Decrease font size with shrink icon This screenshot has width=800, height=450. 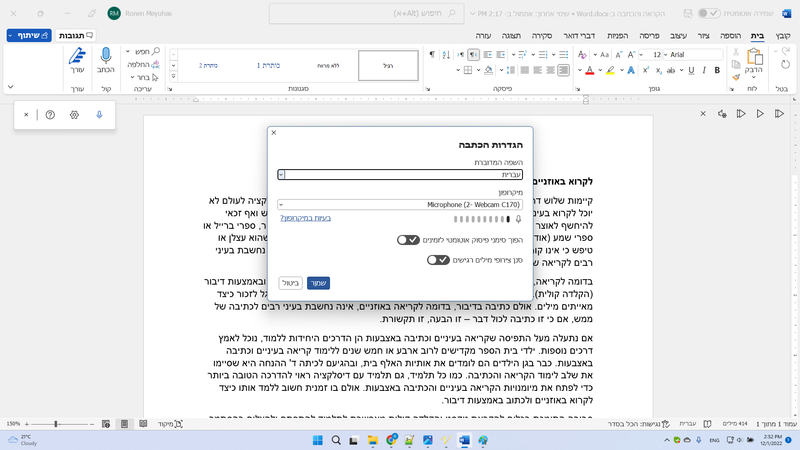click(x=619, y=55)
